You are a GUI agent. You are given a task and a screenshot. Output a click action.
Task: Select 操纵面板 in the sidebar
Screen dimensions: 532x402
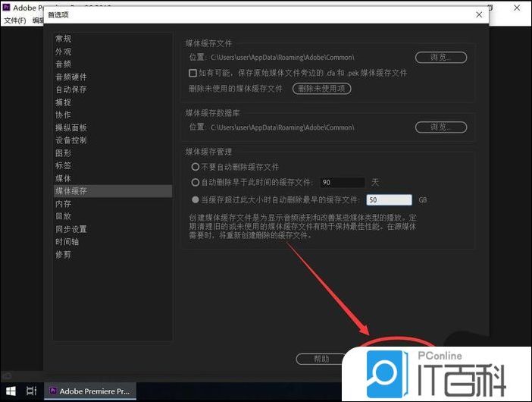click(71, 127)
